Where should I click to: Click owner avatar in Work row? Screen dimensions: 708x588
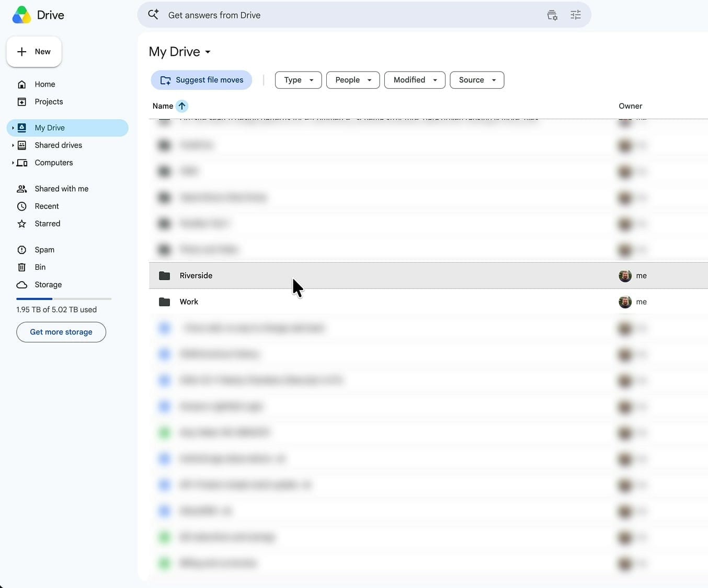pos(625,302)
